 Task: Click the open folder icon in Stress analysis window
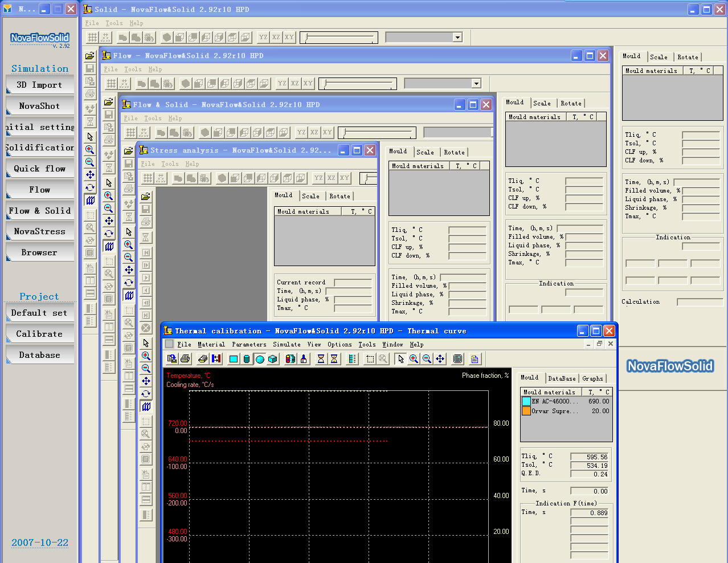point(146,197)
